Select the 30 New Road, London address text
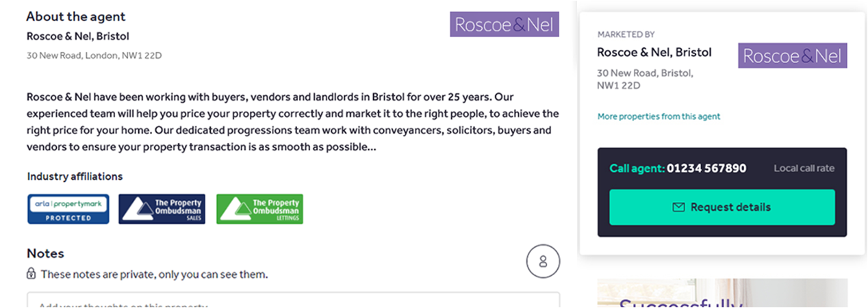 pos(94,55)
